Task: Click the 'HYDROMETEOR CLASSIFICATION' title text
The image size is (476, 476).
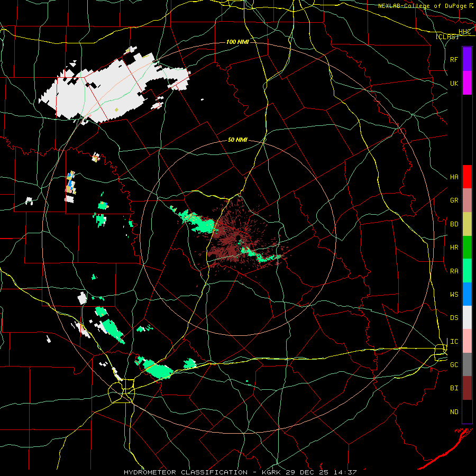Action: coord(186,472)
